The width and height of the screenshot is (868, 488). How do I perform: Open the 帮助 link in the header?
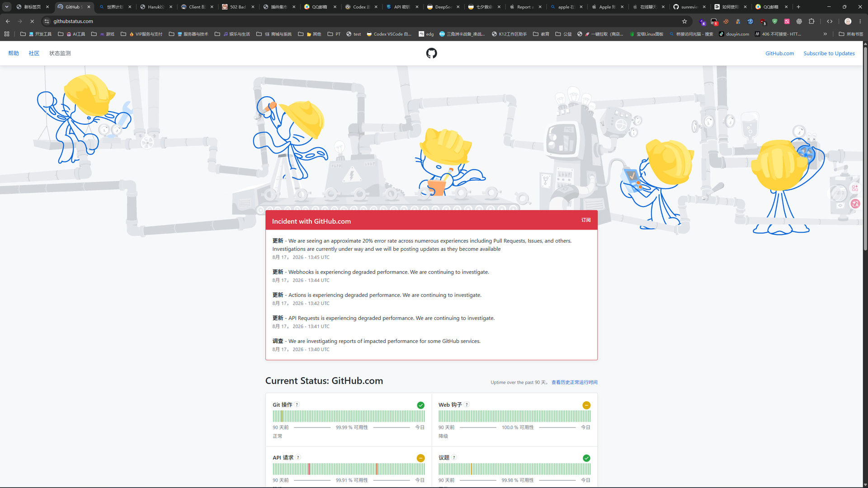[14, 53]
